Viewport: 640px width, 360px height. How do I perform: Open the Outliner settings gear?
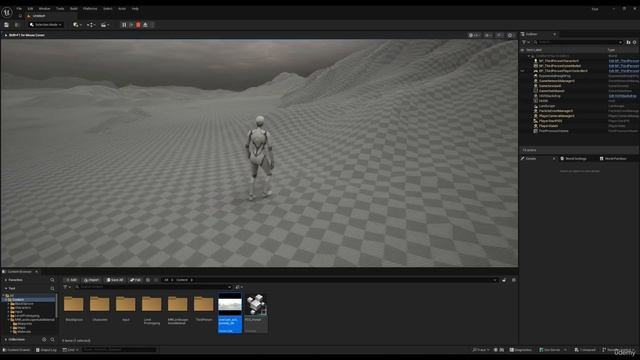(x=635, y=42)
